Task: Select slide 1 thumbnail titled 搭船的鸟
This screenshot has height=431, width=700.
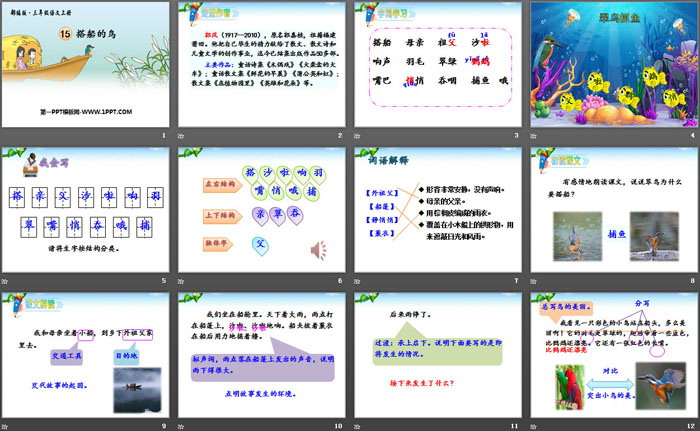Action: pyautogui.click(x=86, y=64)
